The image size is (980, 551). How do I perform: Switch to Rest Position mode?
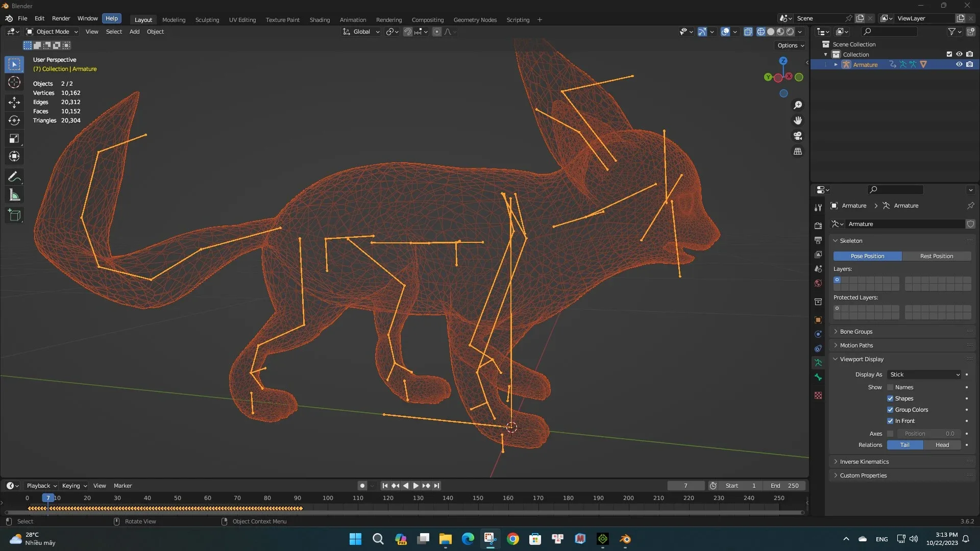(x=937, y=256)
